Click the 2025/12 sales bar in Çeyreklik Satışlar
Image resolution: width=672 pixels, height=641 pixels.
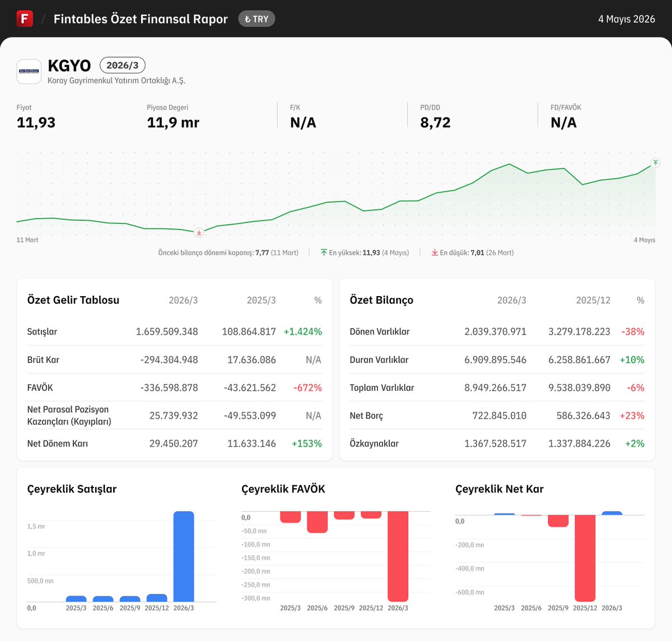(x=157, y=598)
